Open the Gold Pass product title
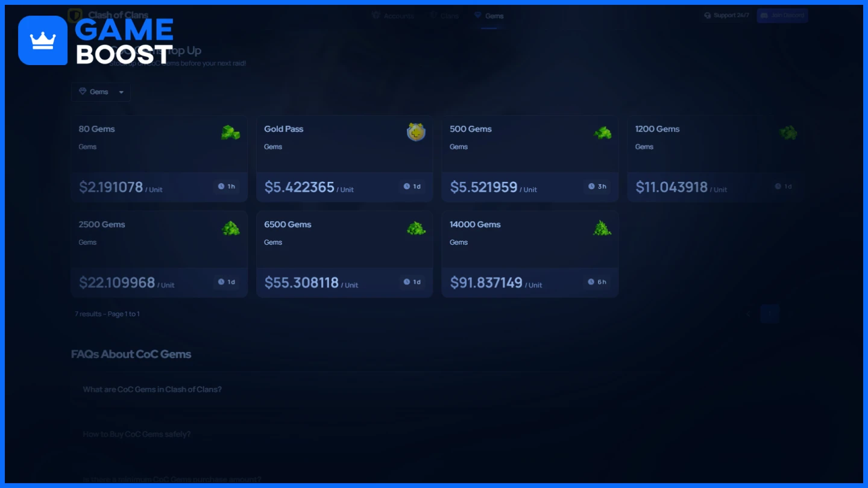The image size is (868, 488). pyautogui.click(x=284, y=129)
